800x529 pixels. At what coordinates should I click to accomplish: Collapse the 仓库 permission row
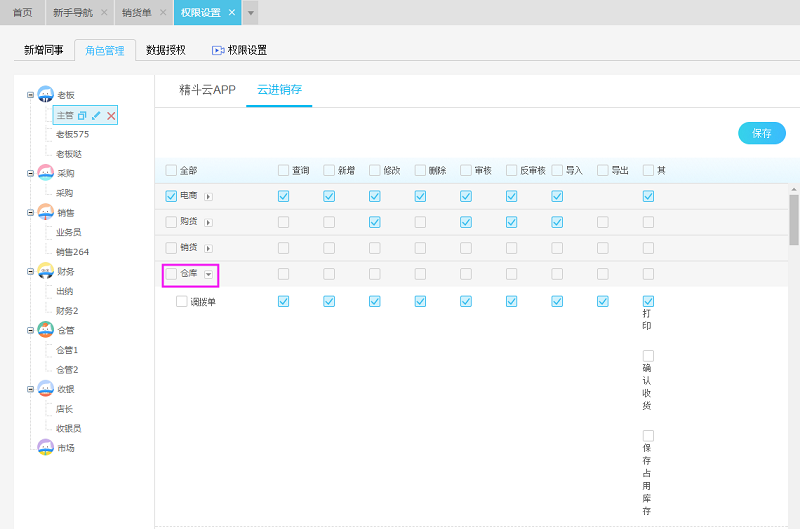click(x=209, y=274)
